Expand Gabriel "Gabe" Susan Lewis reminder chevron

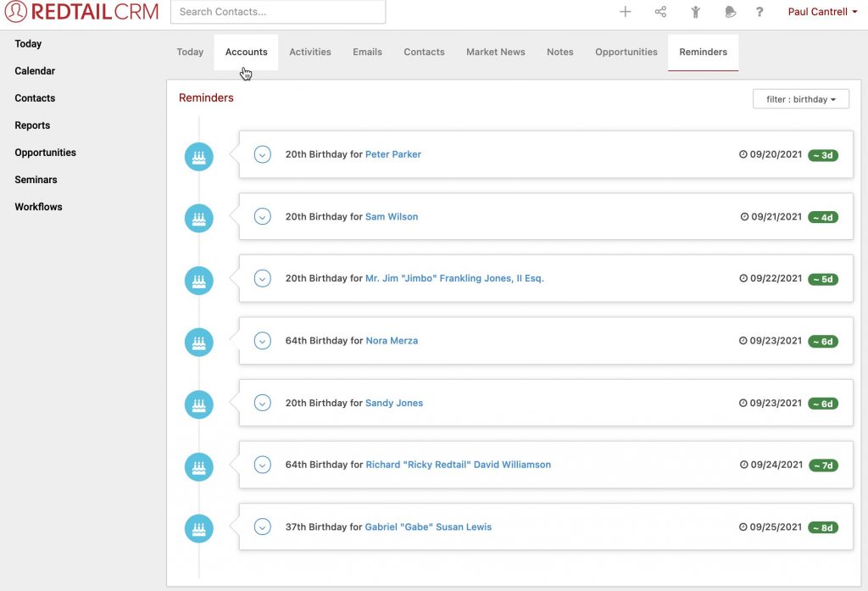pyautogui.click(x=263, y=527)
